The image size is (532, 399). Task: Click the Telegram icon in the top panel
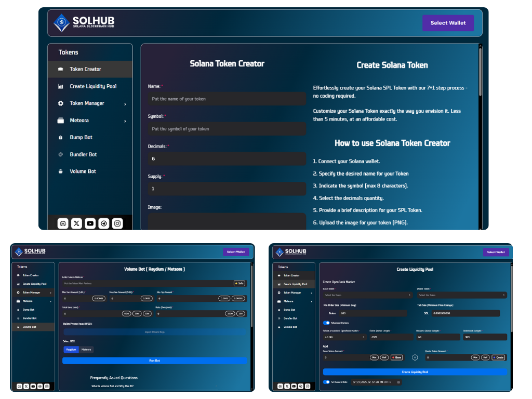(x=104, y=223)
